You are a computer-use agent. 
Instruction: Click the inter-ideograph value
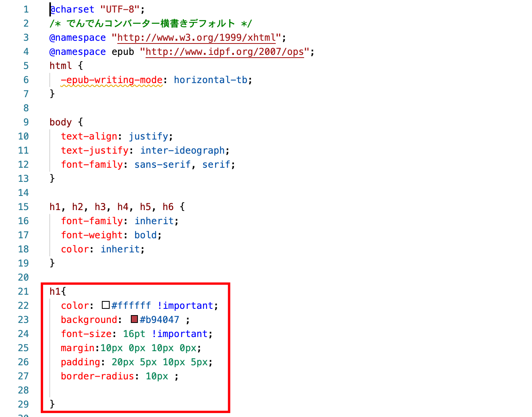pyautogui.click(x=182, y=150)
